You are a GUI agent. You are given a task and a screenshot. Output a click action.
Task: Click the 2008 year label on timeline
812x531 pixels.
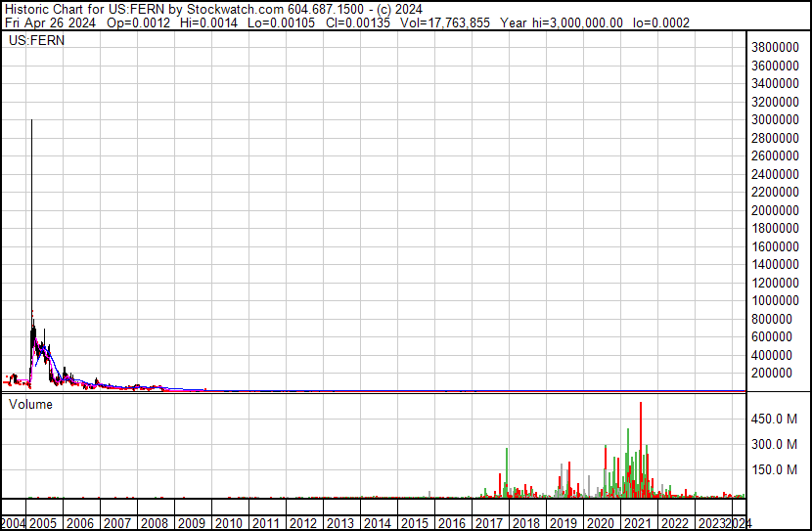coord(155,523)
